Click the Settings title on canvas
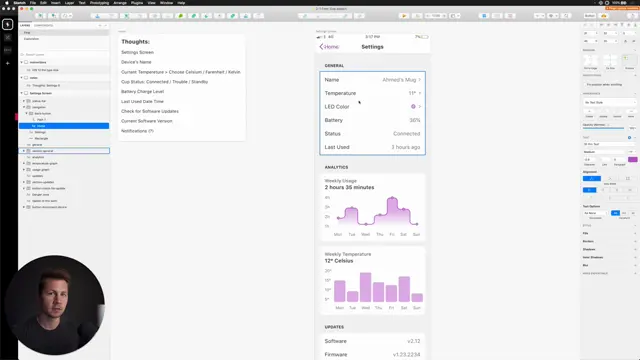640x360 pixels. [372, 47]
